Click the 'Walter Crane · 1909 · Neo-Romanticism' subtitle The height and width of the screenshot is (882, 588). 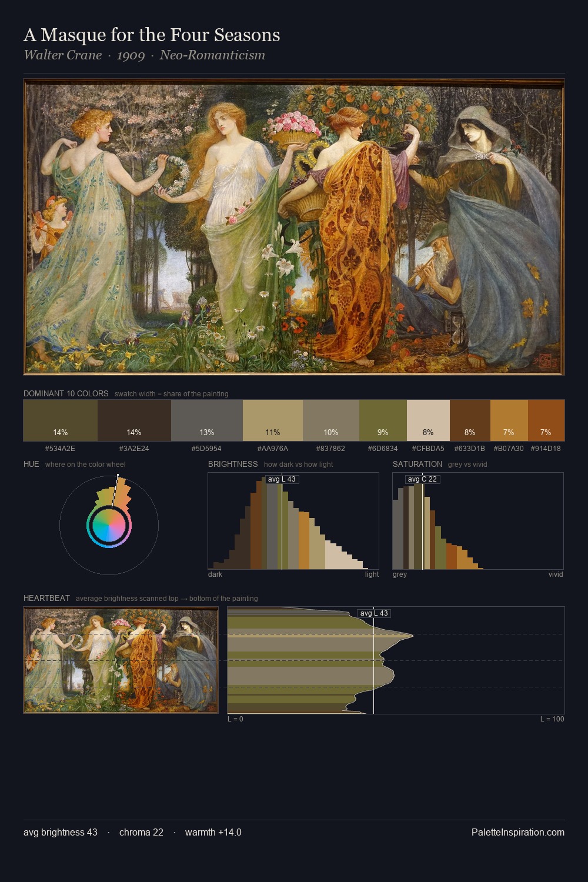click(x=144, y=55)
